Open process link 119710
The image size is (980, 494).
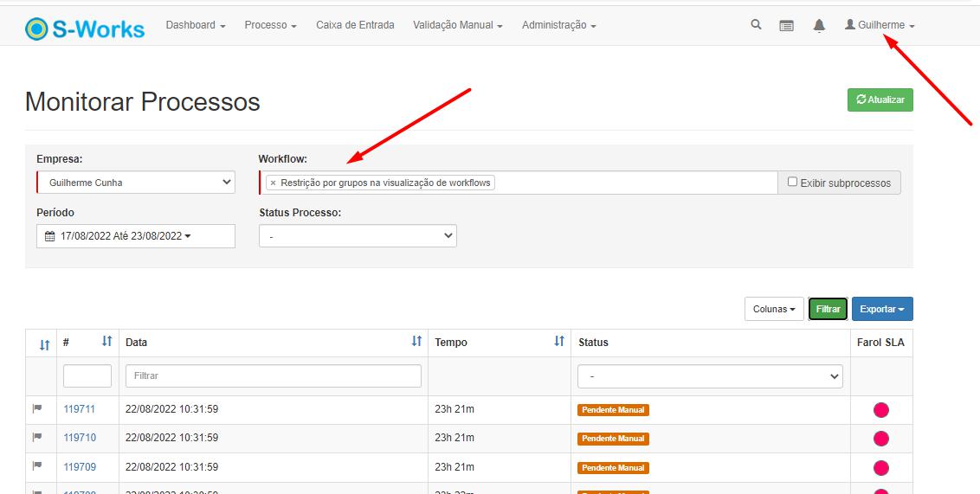pyautogui.click(x=80, y=438)
